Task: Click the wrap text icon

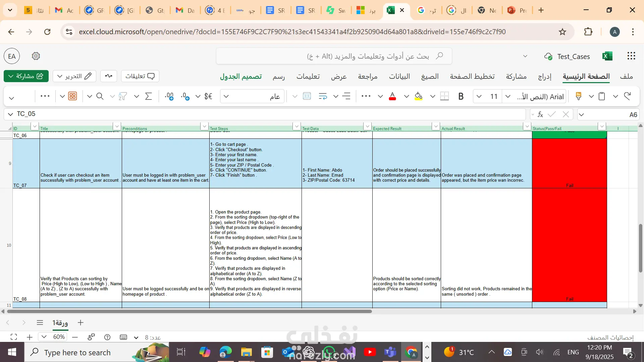Action: click(323, 97)
